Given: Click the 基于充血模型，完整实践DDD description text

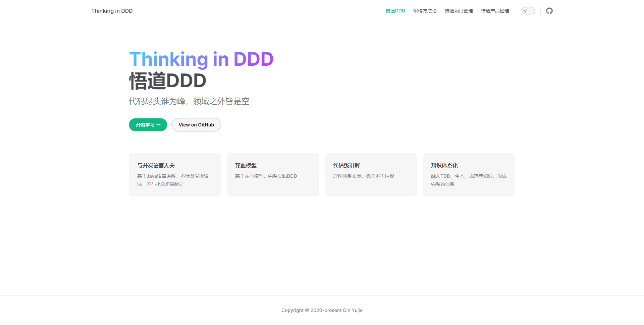Looking at the screenshot, I should click(266, 176).
